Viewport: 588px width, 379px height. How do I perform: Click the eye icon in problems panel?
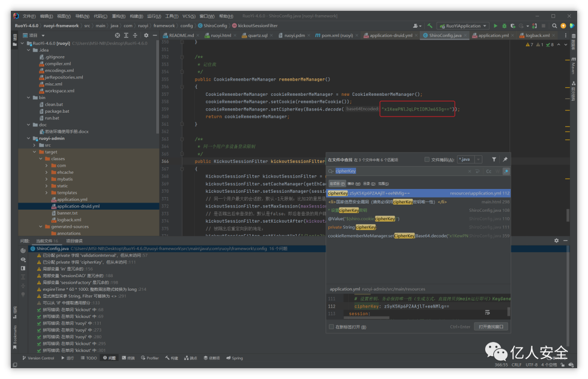pos(23,259)
